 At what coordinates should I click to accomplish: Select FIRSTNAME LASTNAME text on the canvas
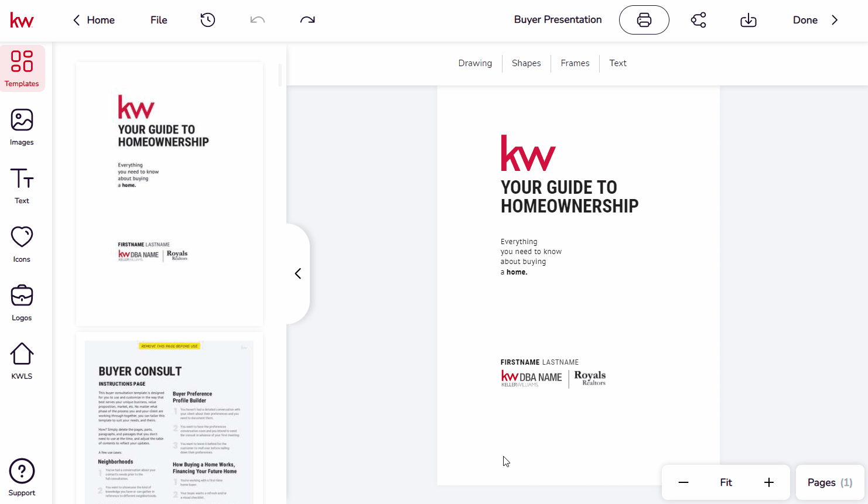(539, 362)
